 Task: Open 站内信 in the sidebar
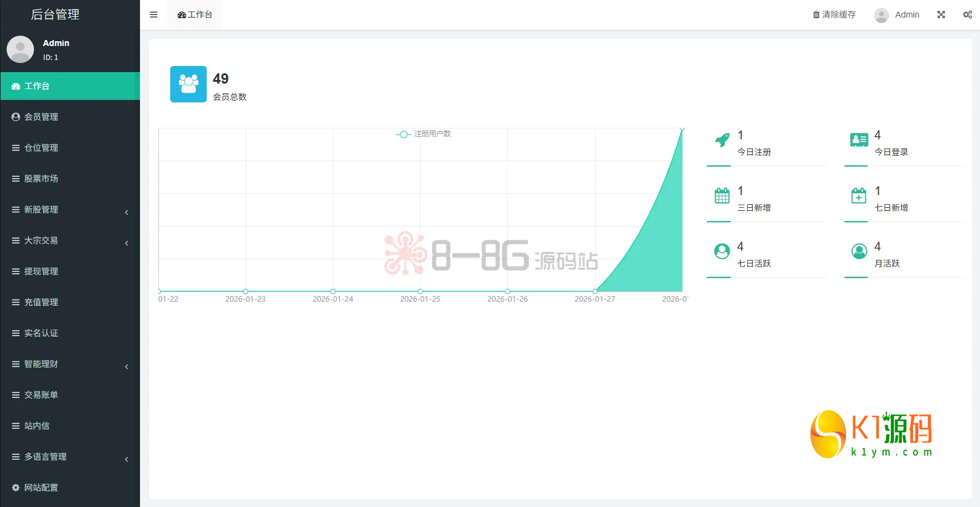[70, 426]
